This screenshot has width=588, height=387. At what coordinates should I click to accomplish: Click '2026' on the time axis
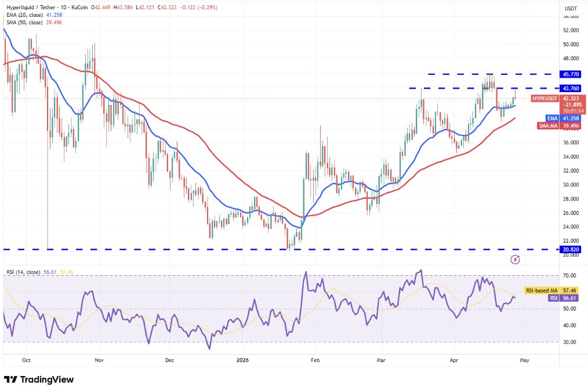pyautogui.click(x=242, y=360)
